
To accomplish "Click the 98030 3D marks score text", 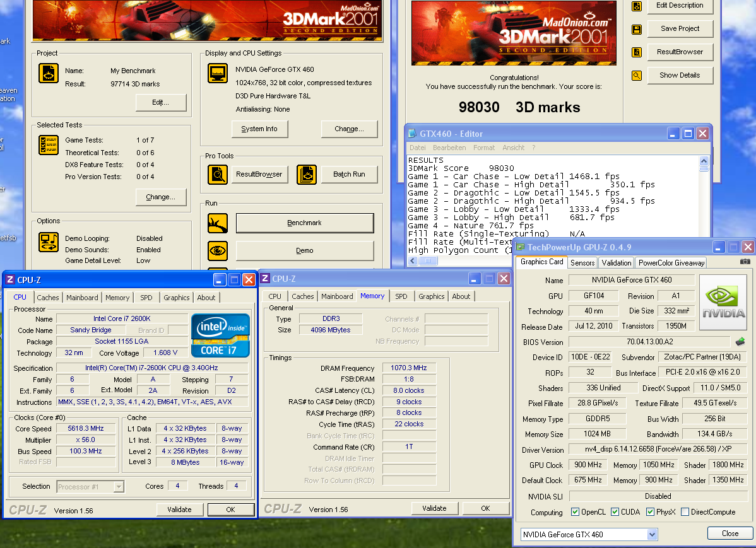I will coord(519,107).
